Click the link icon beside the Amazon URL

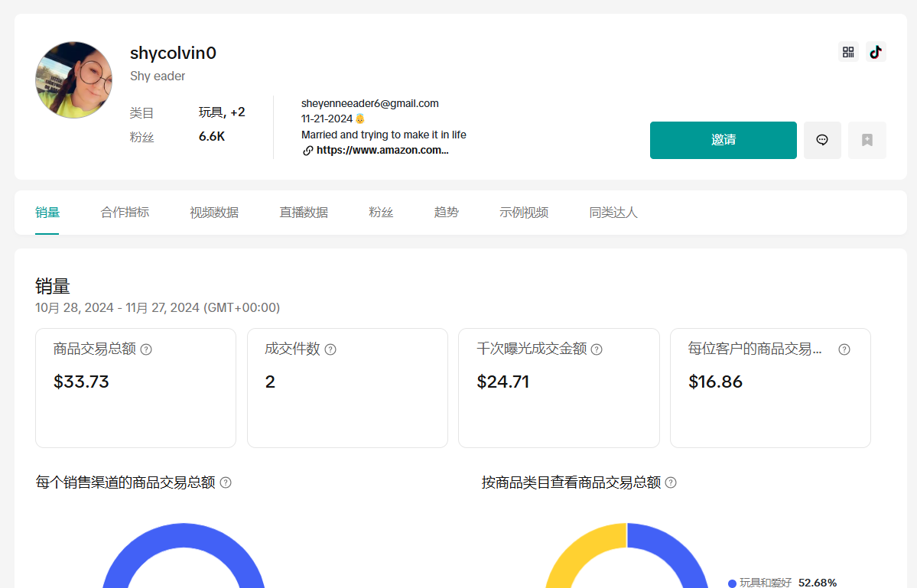point(307,151)
